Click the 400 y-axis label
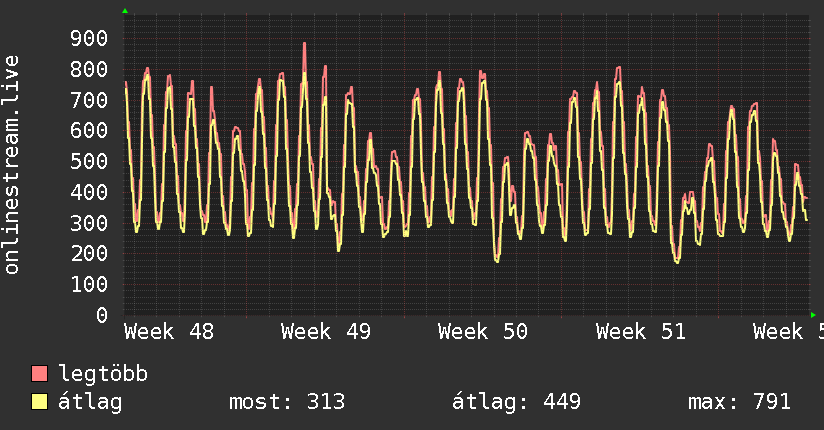The width and height of the screenshot is (824, 430). [89, 192]
